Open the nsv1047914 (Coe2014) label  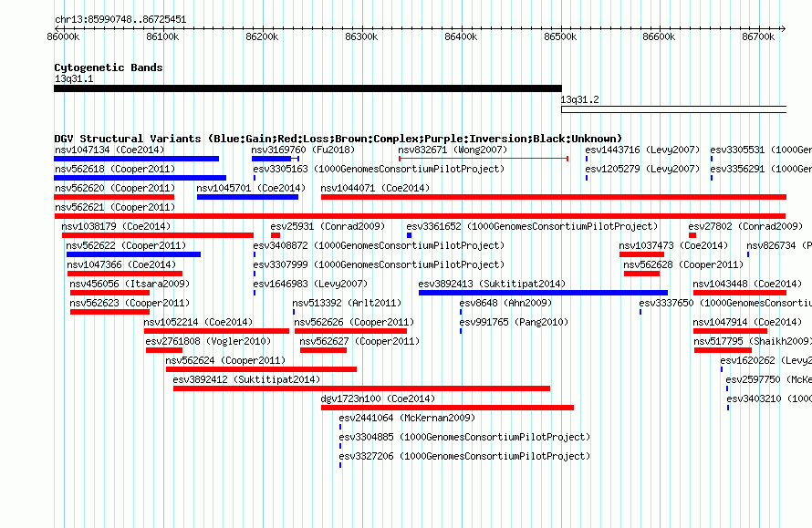pos(747,322)
